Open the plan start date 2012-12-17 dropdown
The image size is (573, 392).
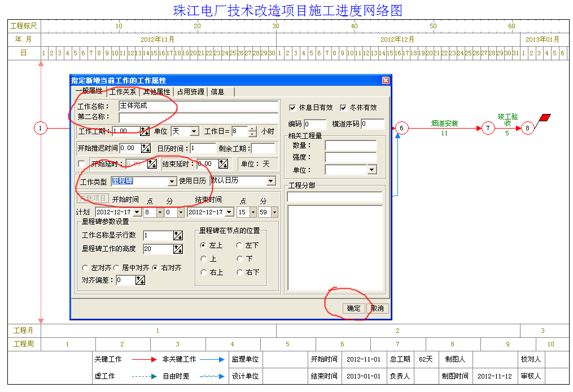pyautogui.click(x=137, y=212)
